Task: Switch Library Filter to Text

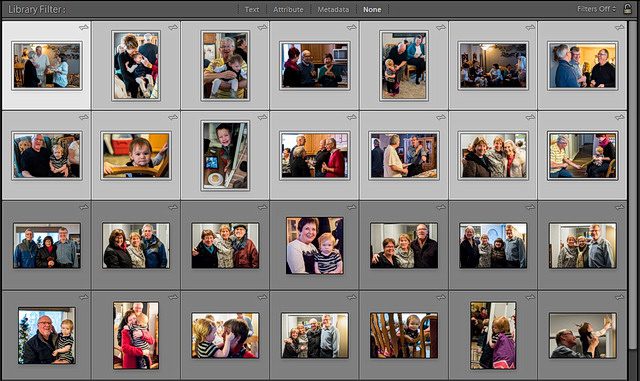Action: pos(252,9)
